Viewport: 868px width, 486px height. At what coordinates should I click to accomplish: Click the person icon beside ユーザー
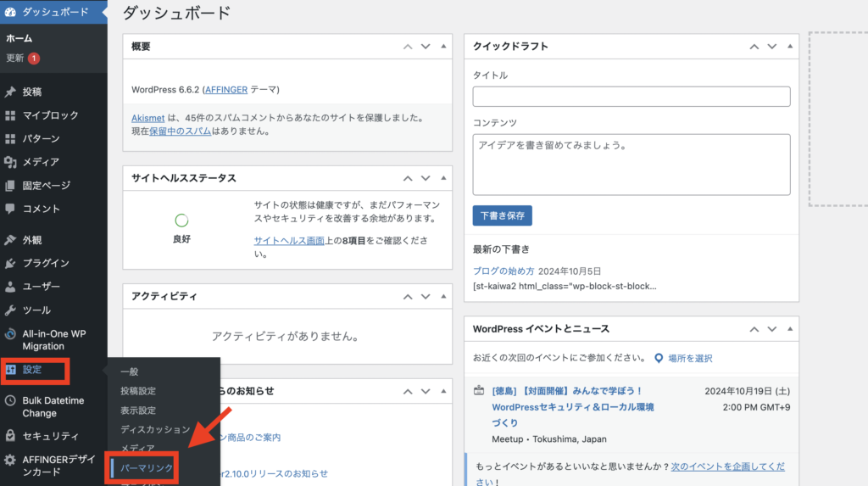[10, 287]
